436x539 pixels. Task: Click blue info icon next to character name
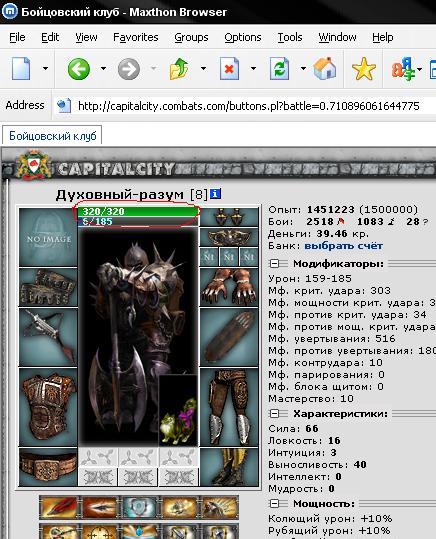tap(215, 194)
